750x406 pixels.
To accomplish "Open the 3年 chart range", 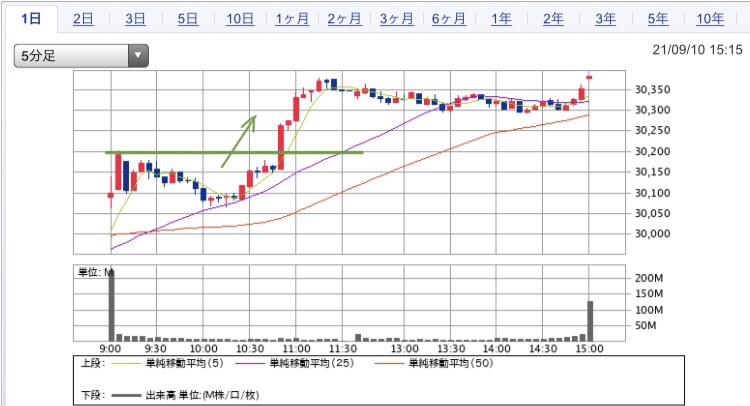I will 606,19.
